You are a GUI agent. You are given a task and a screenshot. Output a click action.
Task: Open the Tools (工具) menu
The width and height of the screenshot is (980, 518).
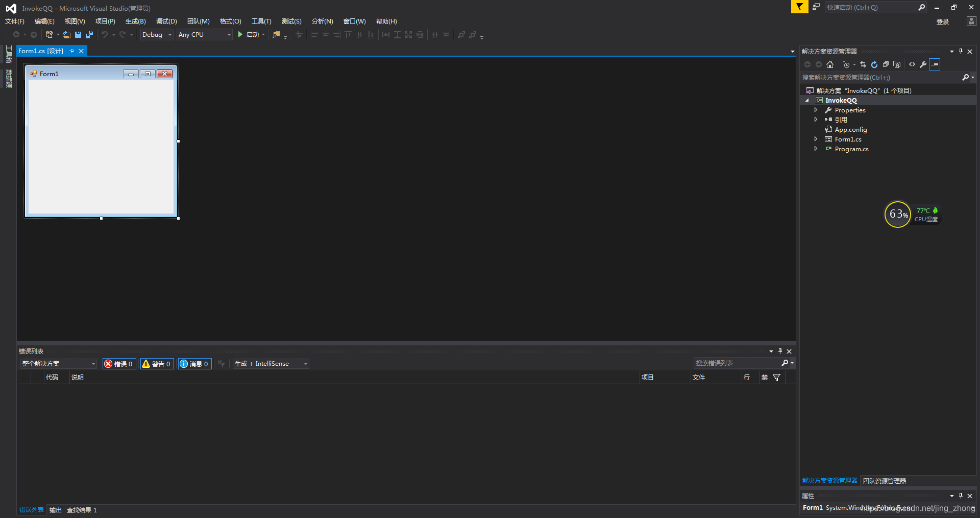[x=261, y=21]
